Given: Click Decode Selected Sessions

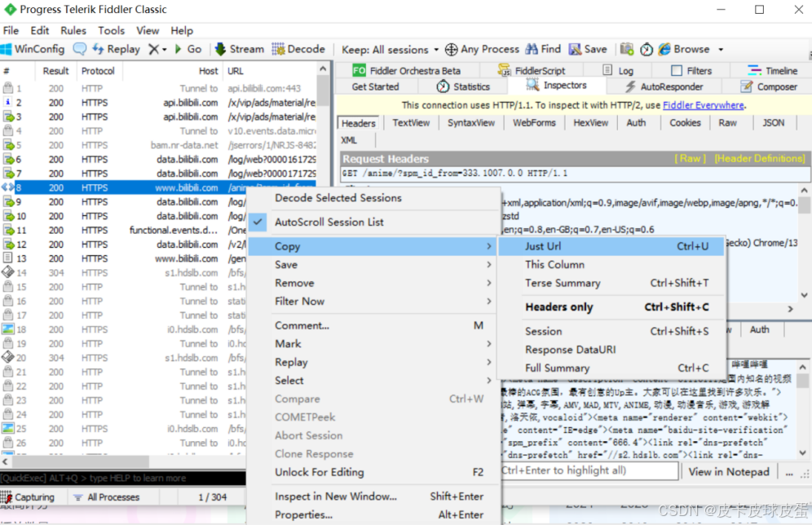Looking at the screenshot, I should [x=373, y=198].
